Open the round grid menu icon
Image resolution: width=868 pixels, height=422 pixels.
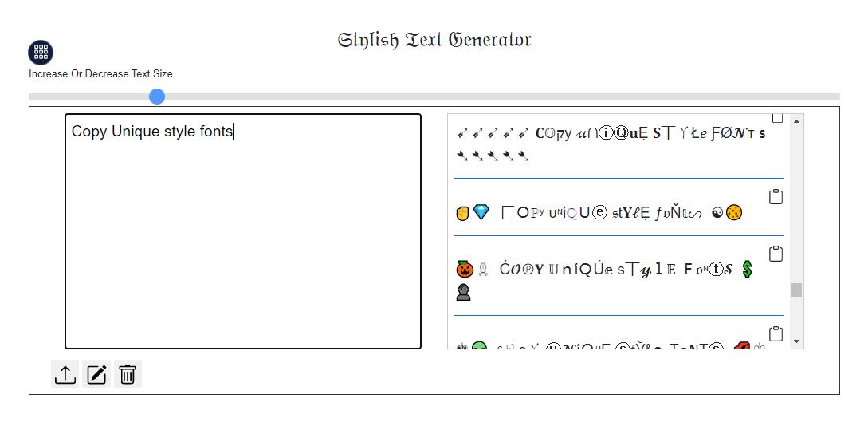click(41, 53)
